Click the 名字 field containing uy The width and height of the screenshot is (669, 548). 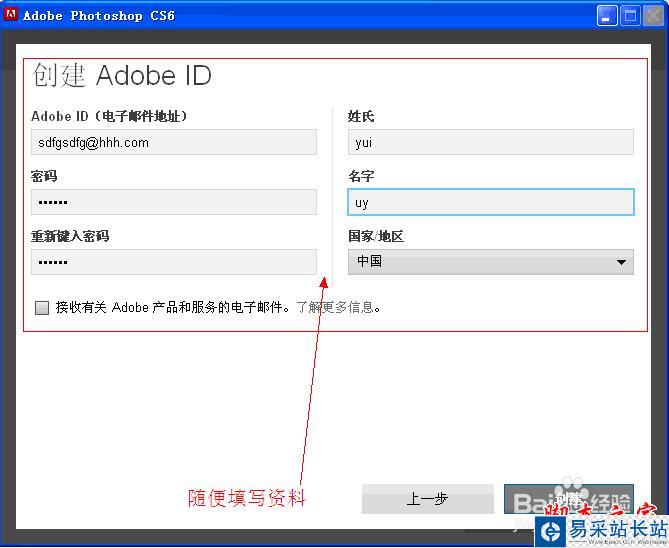[491, 202]
